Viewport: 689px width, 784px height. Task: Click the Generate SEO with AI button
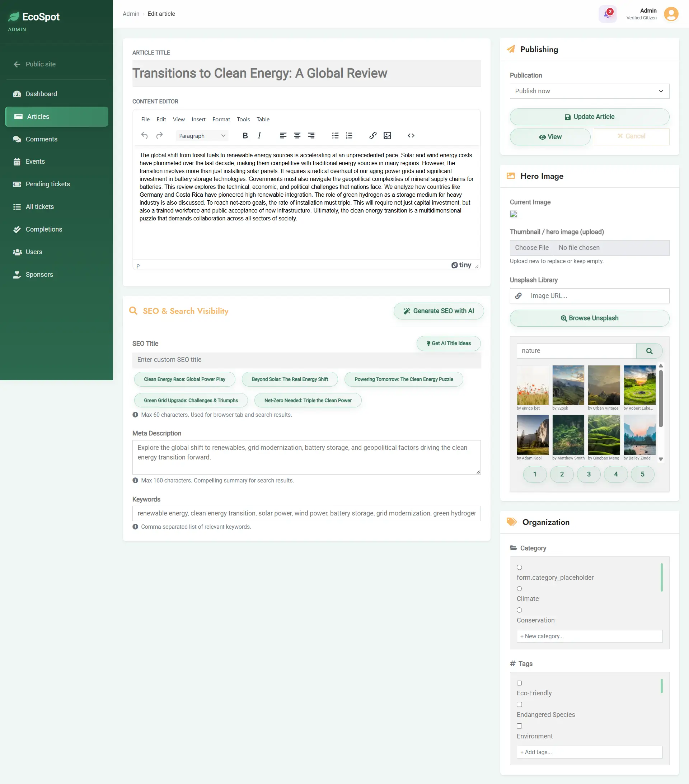click(438, 311)
